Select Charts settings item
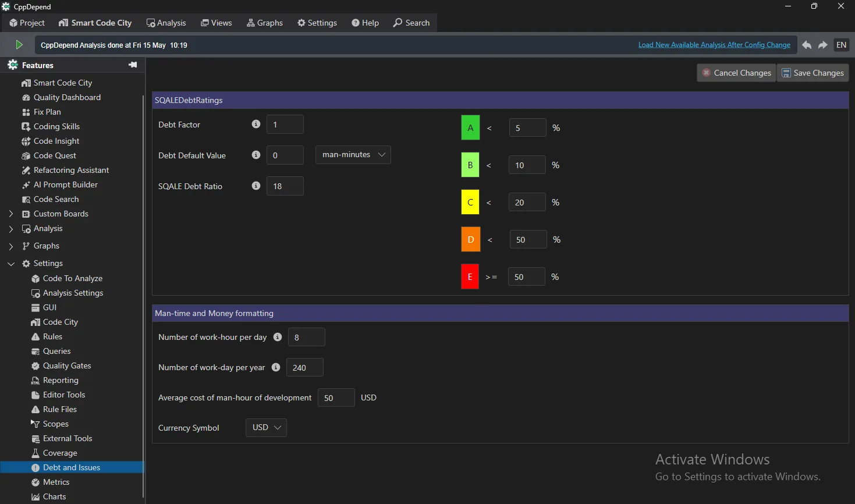This screenshot has height=504, width=855. [x=48, y=496]
